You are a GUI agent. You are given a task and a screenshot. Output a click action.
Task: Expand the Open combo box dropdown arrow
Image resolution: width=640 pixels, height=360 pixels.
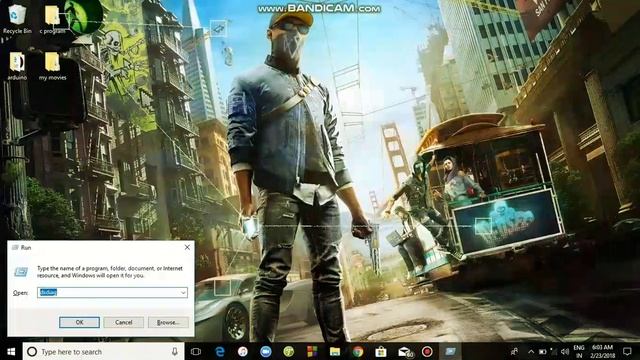click(183, 292)
